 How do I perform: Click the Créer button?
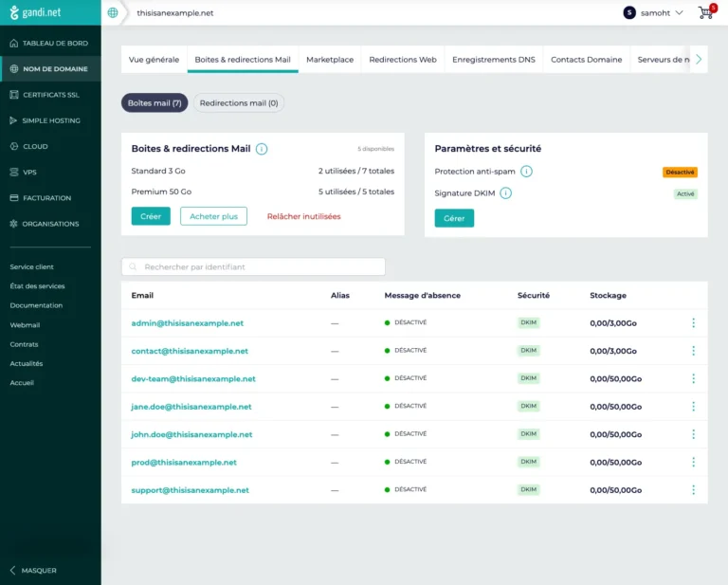coord(151,216)
